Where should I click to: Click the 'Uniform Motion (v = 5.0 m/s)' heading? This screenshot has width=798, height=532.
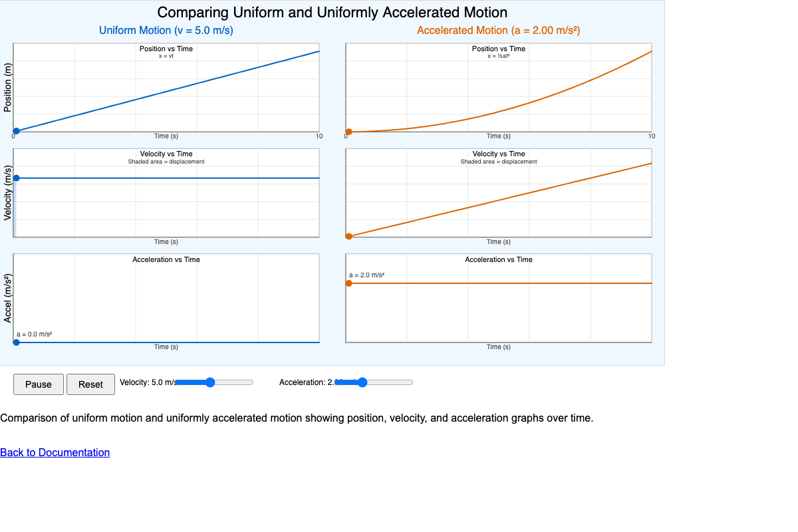(x=166, y=31)
